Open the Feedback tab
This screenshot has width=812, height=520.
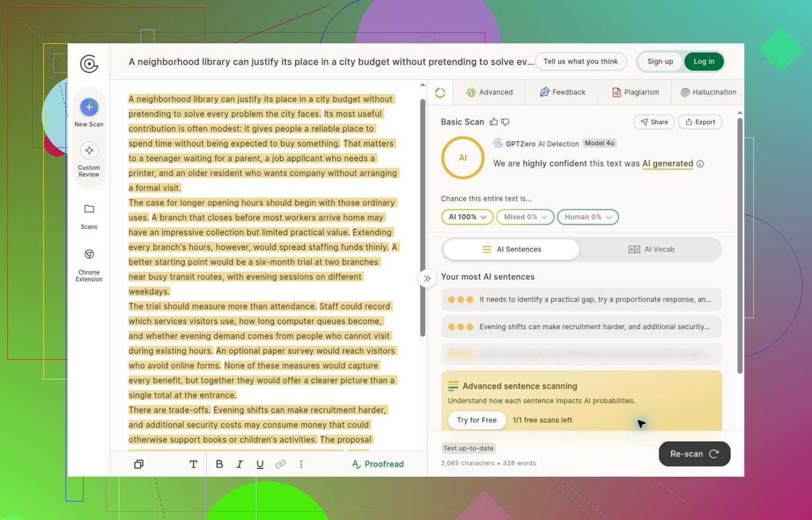click(562, 92)
